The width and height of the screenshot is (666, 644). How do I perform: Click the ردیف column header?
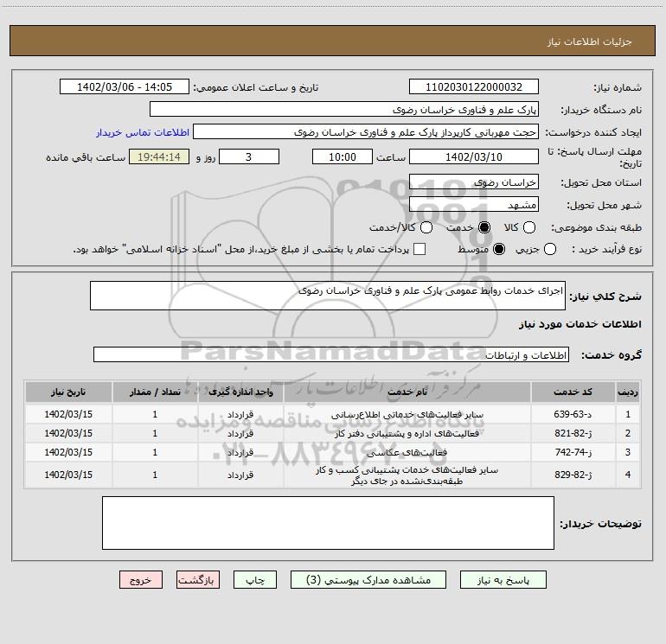pyautogui.click(x=628, y=392)
